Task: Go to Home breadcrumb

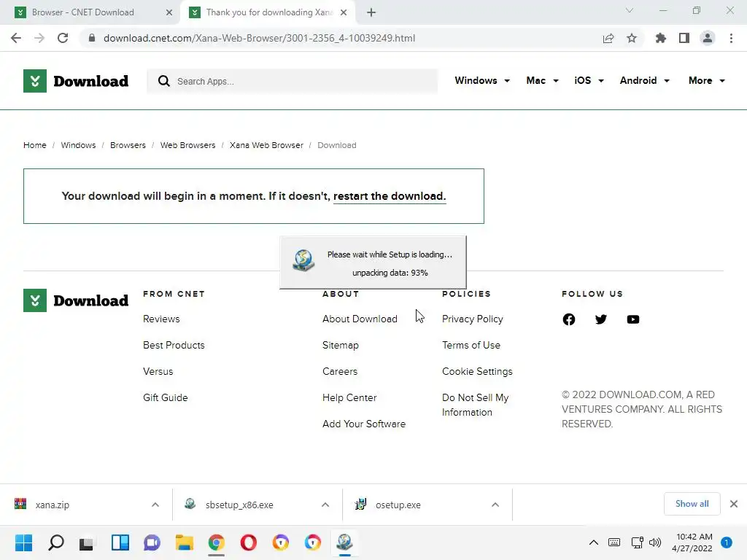Action: [35, 145]
